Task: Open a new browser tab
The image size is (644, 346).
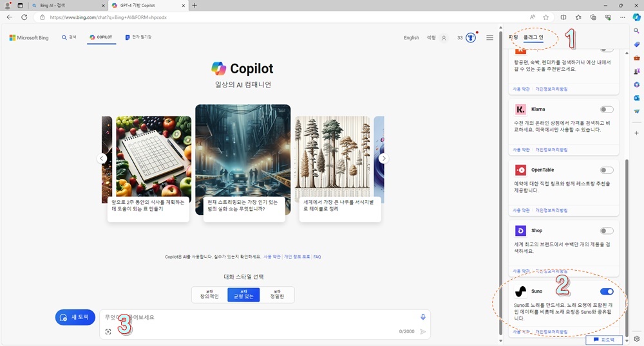Action: coord(194,5)
